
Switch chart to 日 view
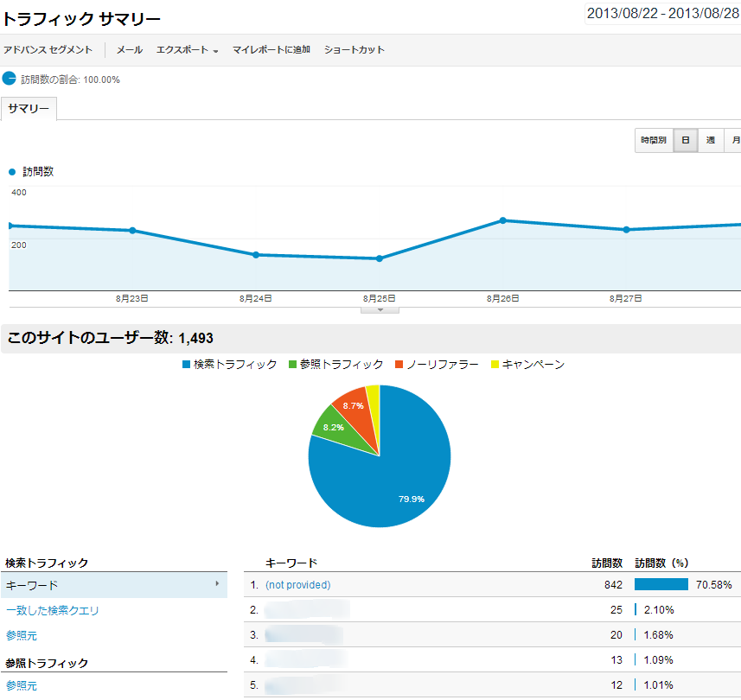coord(686,140)
